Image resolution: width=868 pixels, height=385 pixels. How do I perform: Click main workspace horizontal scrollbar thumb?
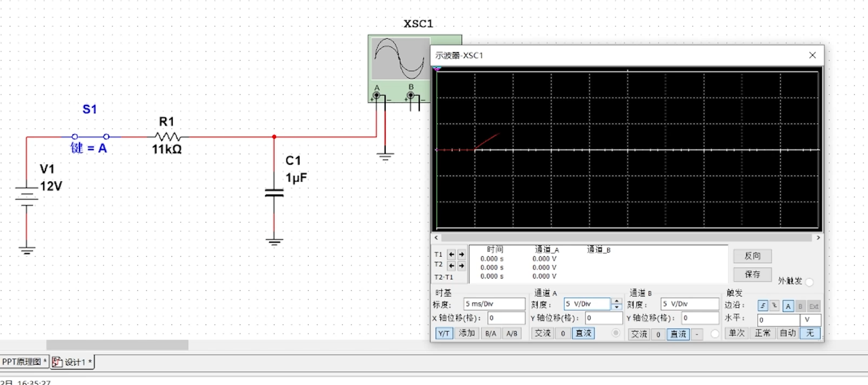click(x=117, y=345)
